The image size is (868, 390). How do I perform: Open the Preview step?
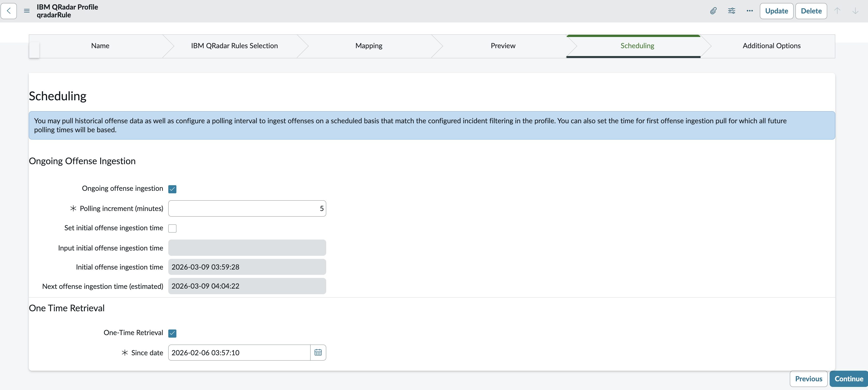pos(503,46)
